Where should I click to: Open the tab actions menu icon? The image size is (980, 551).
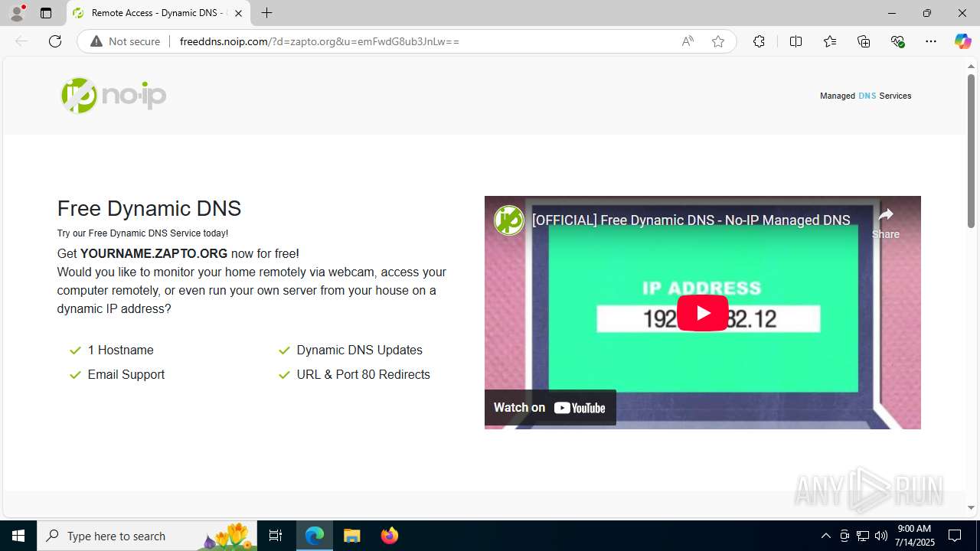tap(46, 13)
